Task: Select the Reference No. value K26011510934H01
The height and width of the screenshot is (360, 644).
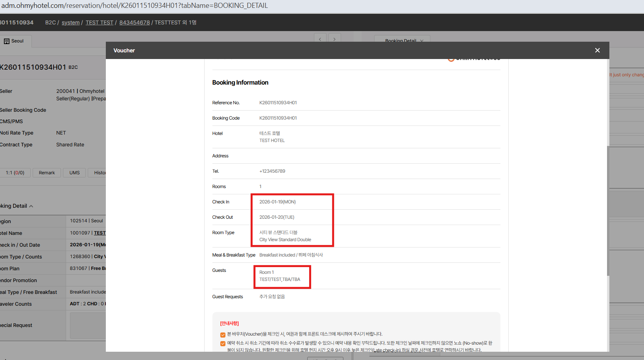Action: (278, 103)
